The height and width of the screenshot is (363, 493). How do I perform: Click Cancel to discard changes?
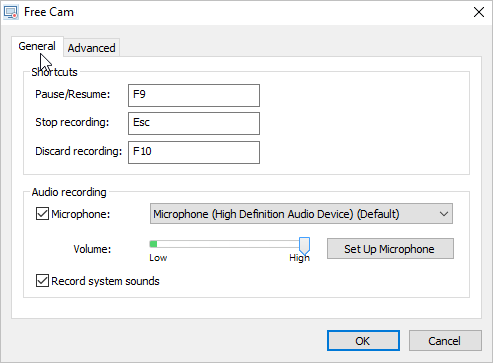tap(445, 341)
